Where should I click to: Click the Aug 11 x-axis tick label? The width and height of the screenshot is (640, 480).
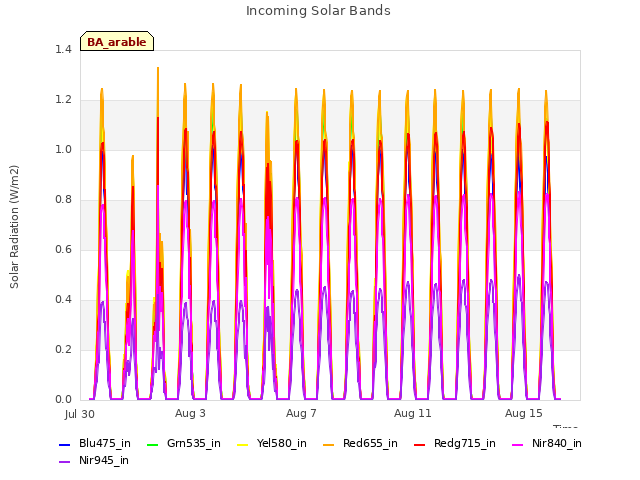pyautogui.click(x=413, y=413)
